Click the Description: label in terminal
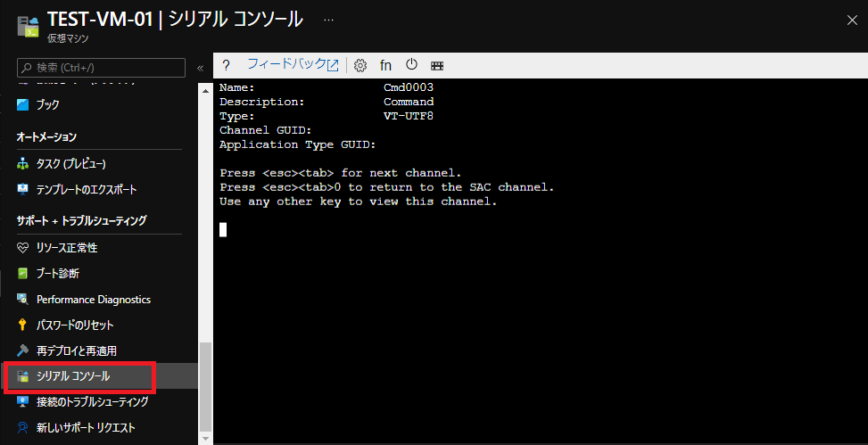 262,102
